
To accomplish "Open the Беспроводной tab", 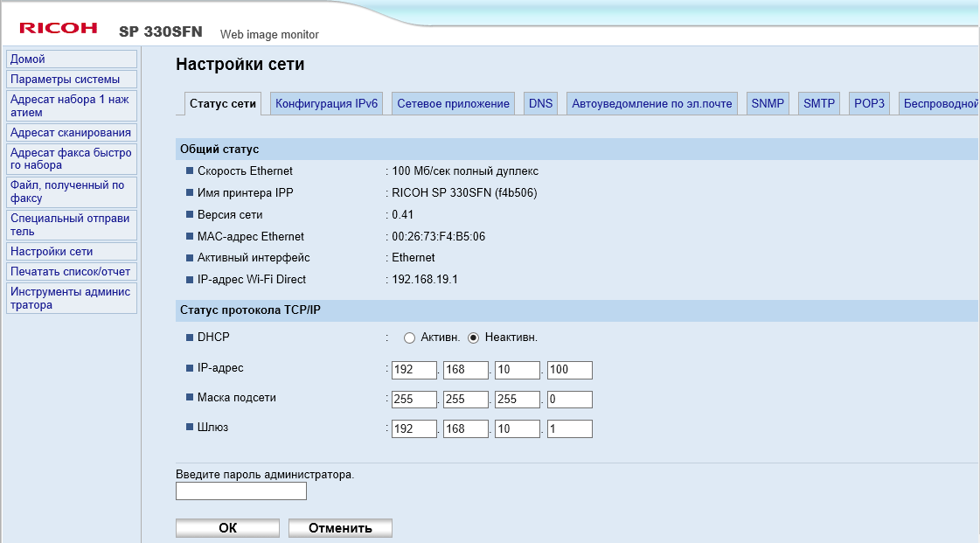I will (939, 104).
